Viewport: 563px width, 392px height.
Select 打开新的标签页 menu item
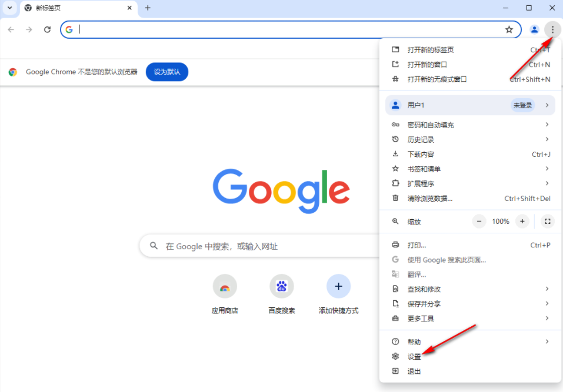[x=471, y=50]
